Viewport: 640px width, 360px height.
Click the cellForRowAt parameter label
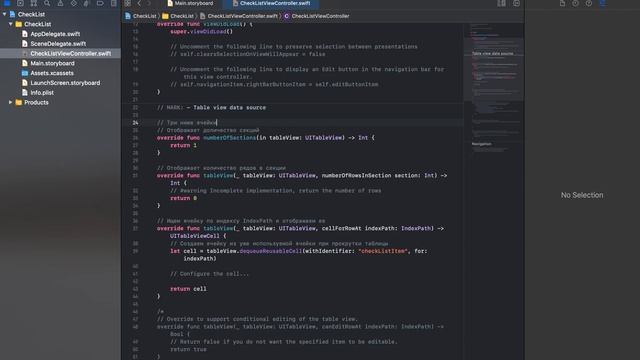point(341,229)
